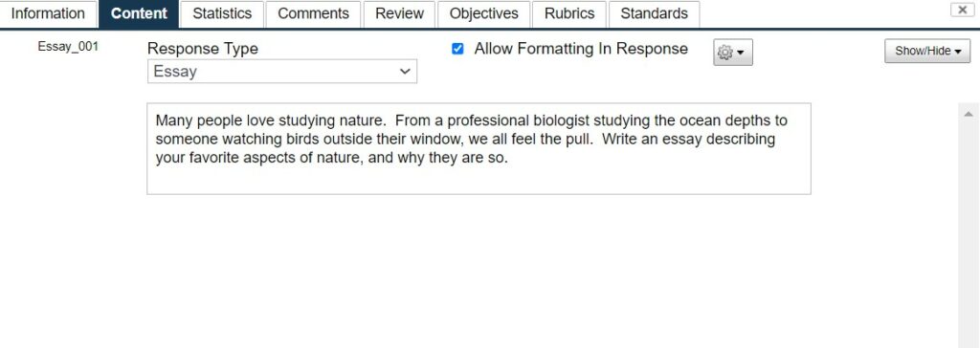
Task: Open the Objectives tab
Action: (483, 13)
